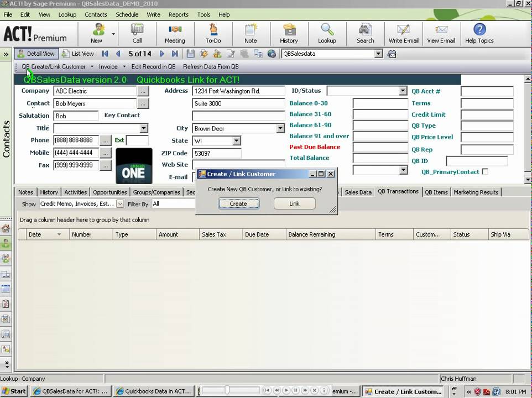Open Groups icon in left sidebar
The width and height of the screenshot is (532, 398).
click(x=6, y=258)
